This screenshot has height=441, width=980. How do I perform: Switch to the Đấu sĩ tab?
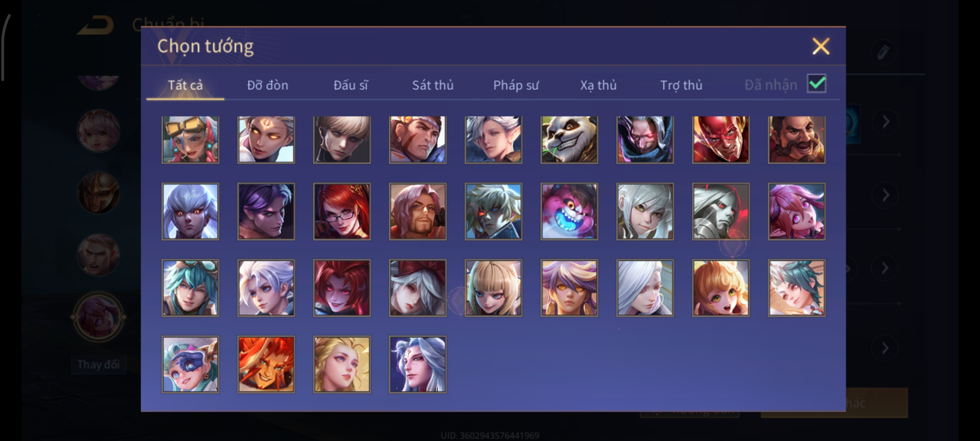click(x=351, y=85)
